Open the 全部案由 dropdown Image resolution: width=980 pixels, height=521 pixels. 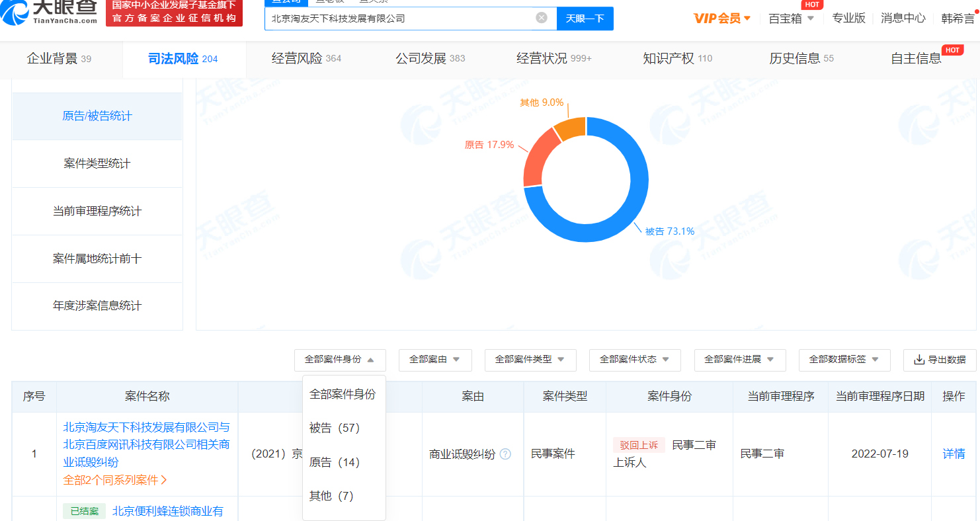[x=434, y=360]
